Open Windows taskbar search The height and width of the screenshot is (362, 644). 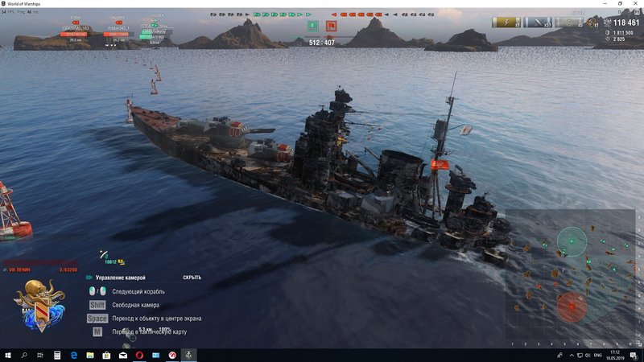pos(24,355)
